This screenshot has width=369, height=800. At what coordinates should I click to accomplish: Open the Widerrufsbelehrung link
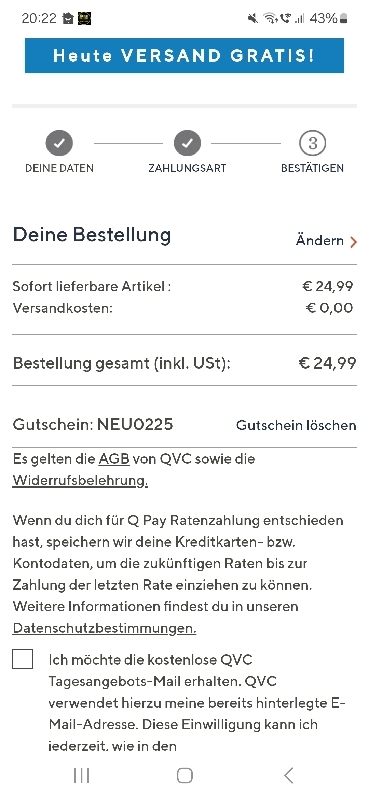coord(80,481)
